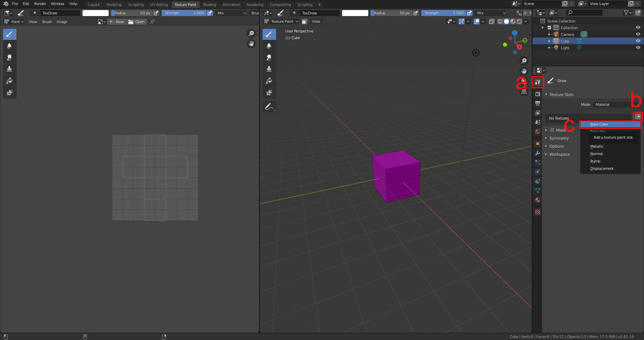Enable the Mask checkbox
Screen dimensions: 644x340
552,130
